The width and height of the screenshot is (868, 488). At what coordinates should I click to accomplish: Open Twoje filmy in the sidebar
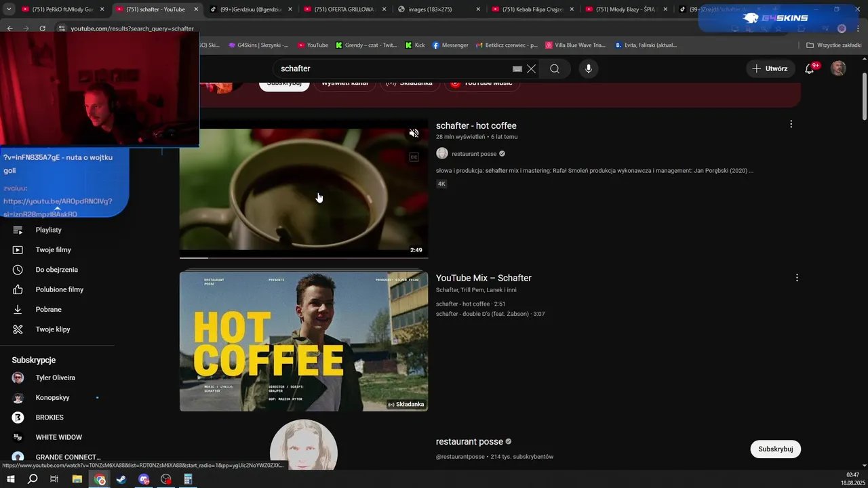(54, 249)
